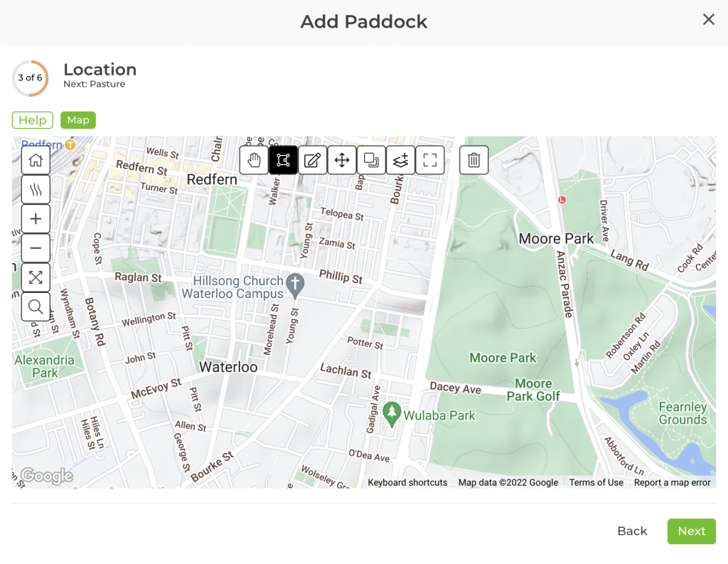
Task: Delete the drawn shape with the trash icon
Action: pyautogui.click(x=474, y=160)
